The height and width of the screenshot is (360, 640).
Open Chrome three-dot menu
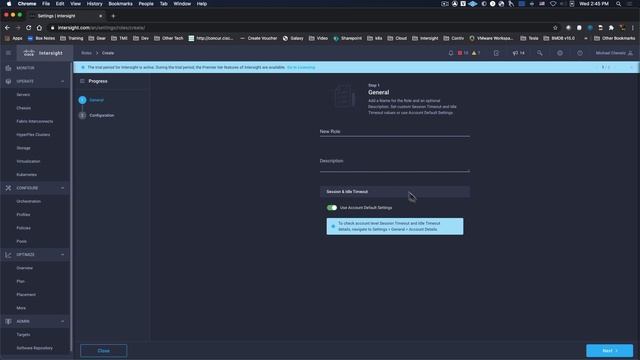[x=633, y=28]
